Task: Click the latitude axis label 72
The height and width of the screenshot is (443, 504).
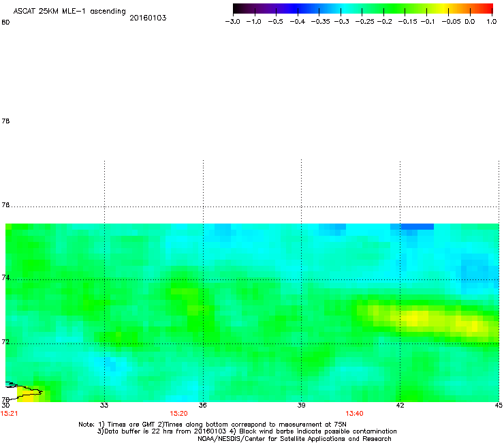Action: point(5,341)
